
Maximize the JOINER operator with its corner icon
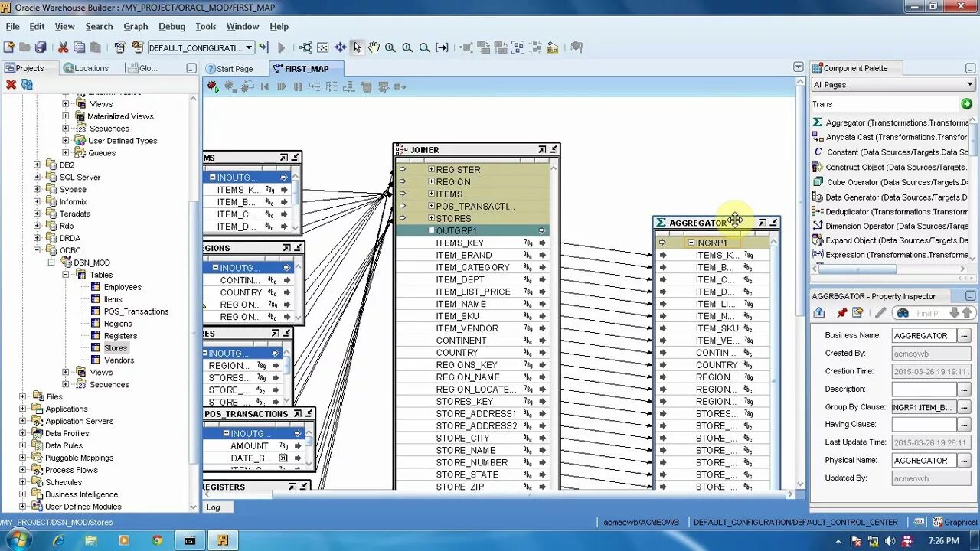coord(542,149)
